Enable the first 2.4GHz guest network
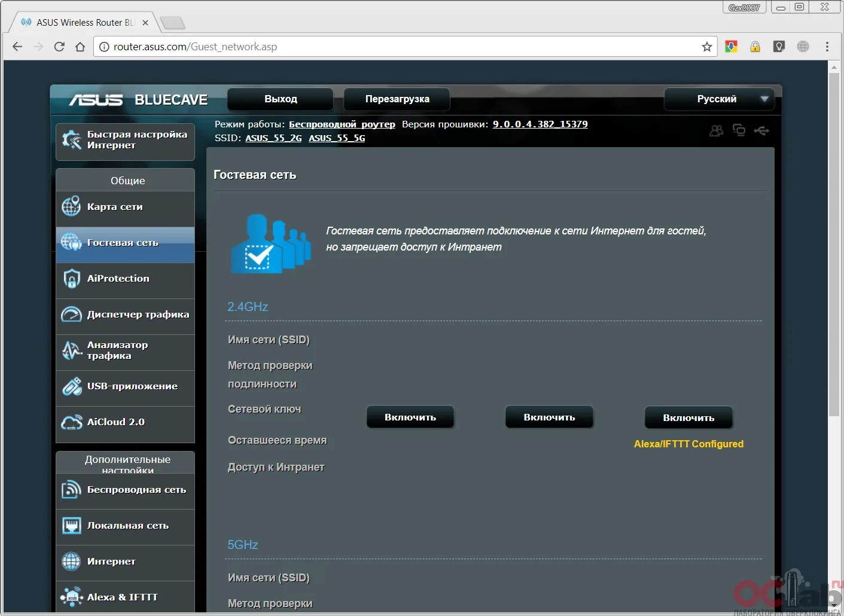 click(x=410, y=417)
